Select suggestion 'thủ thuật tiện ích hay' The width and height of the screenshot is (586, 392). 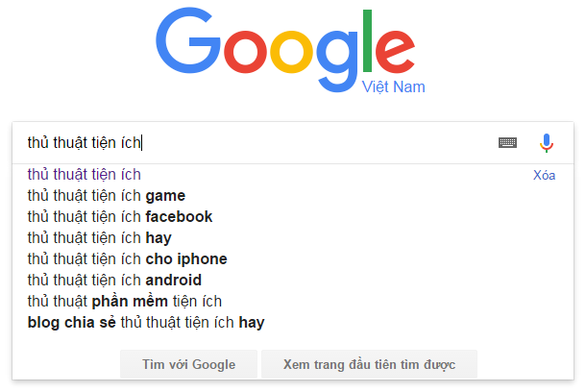(100, 238)
